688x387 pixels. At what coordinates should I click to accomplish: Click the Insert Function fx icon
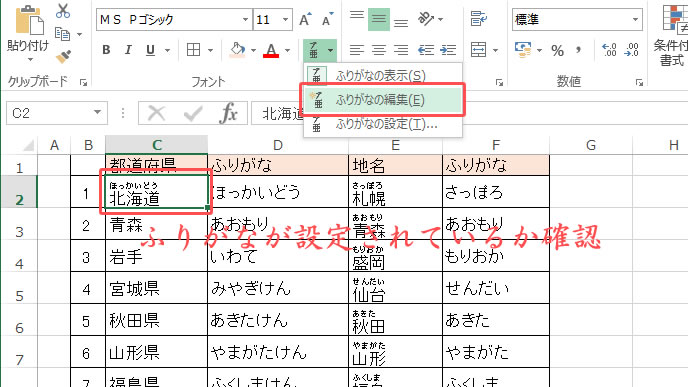229,114
